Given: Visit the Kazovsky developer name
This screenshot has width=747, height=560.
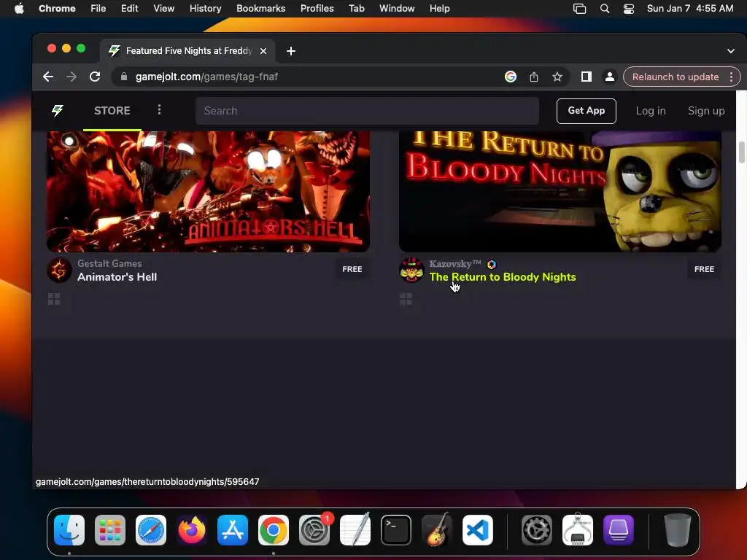Looking at the screenshot, I should (455, 264).
